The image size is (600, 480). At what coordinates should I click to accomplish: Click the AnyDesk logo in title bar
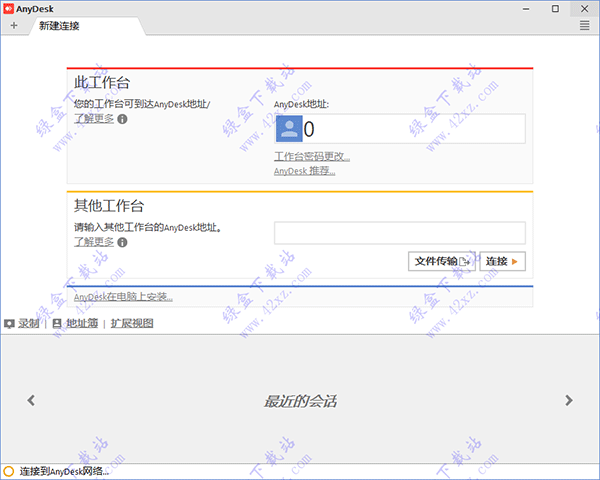(8, 8)
